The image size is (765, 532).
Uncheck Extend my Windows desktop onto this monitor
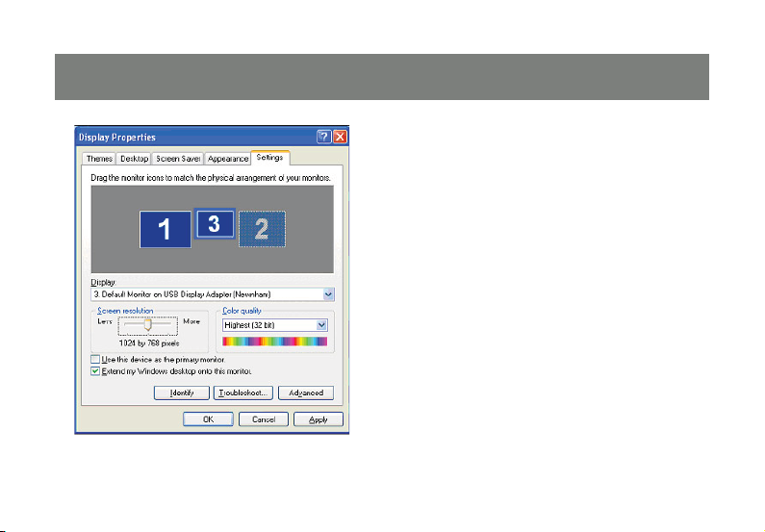tap(95, 371)
